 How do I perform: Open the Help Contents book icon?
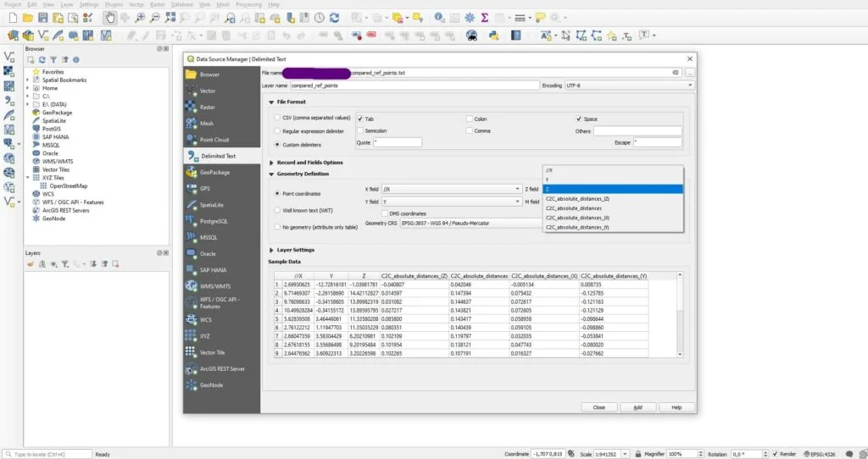[516, 36]
